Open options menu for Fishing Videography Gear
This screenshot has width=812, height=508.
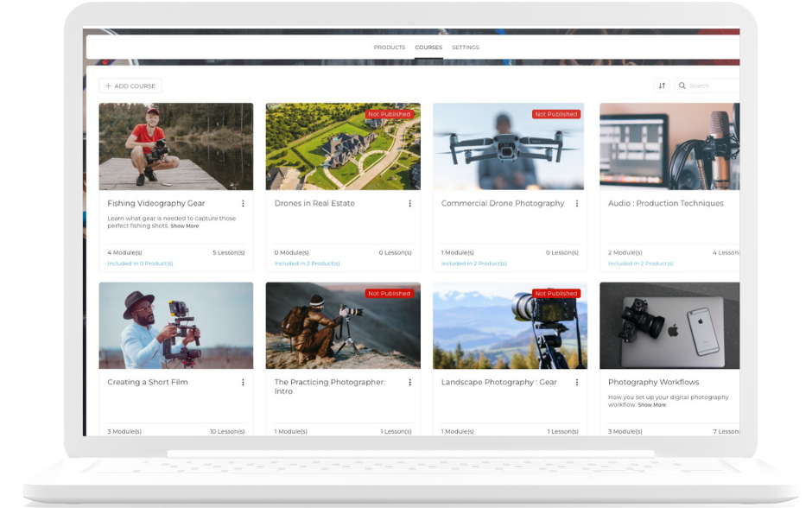click(x=240, y=203)
